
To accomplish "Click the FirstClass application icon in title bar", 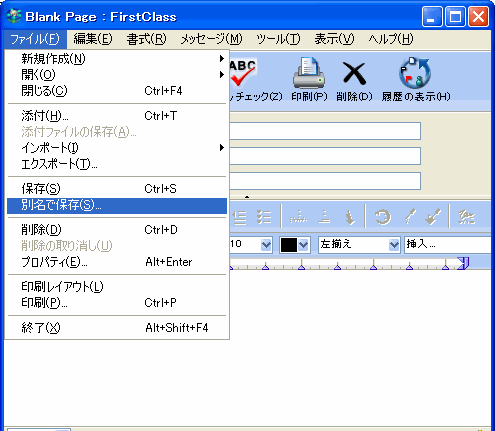I will [14, 16].
